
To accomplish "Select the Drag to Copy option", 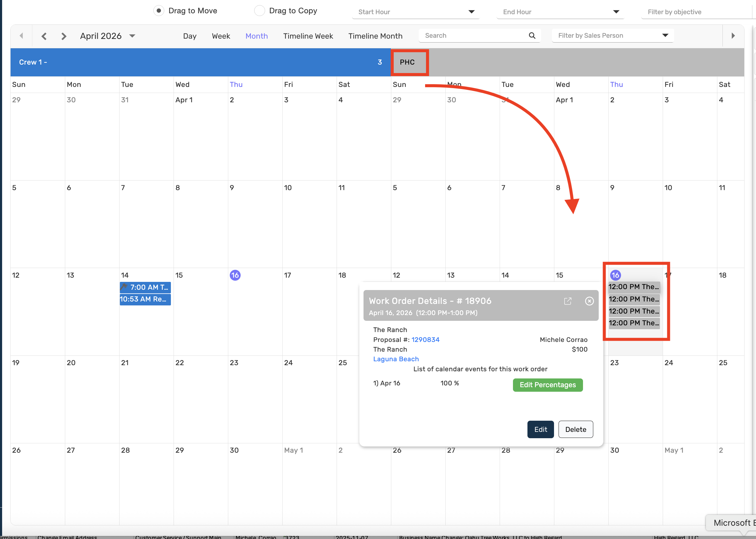I will click(x=259, y=10).
